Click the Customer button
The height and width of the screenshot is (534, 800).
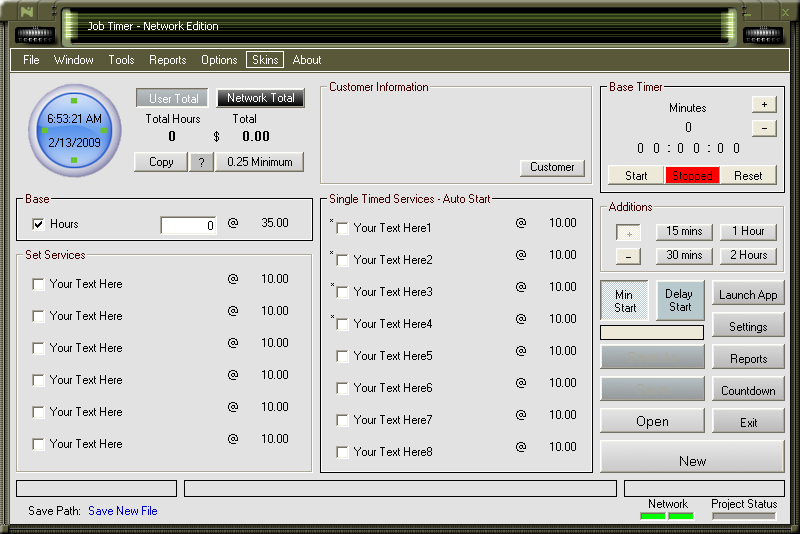coord(552,167)
